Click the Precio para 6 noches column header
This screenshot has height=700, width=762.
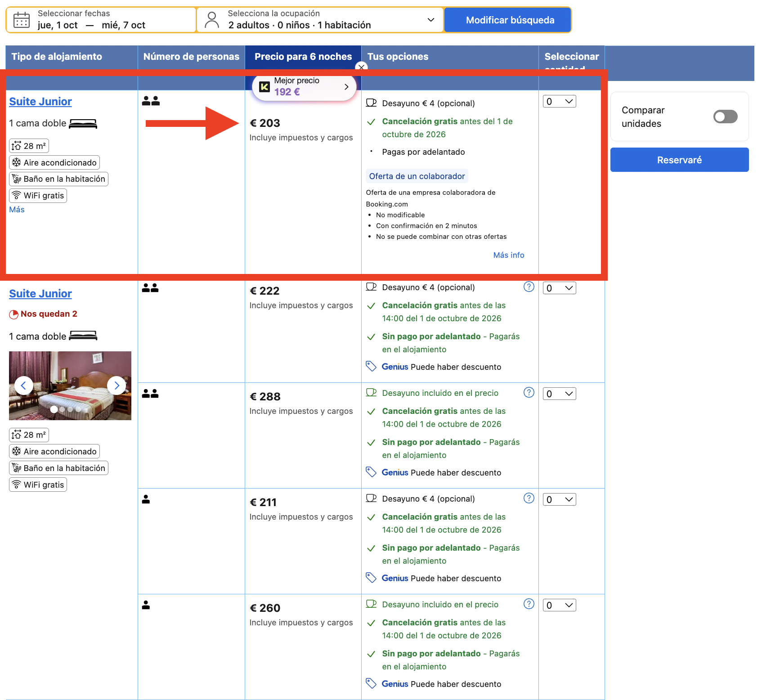[x=303, y=57]
